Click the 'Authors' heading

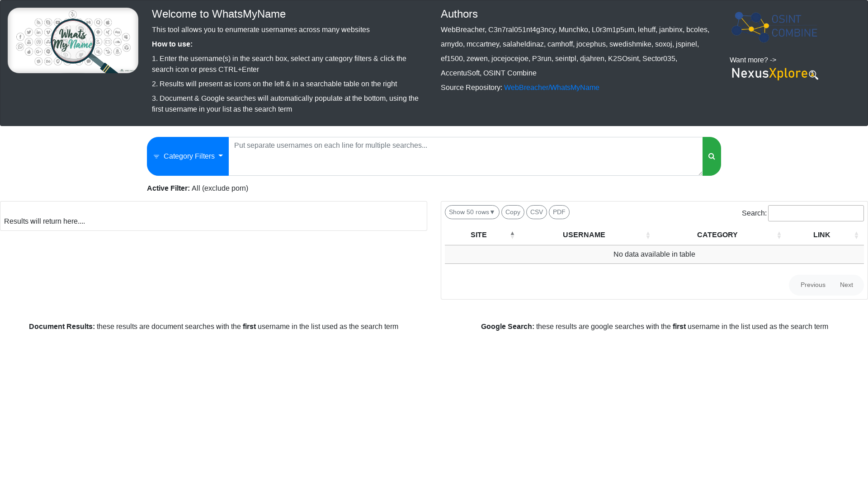click(x=459, y=14)
